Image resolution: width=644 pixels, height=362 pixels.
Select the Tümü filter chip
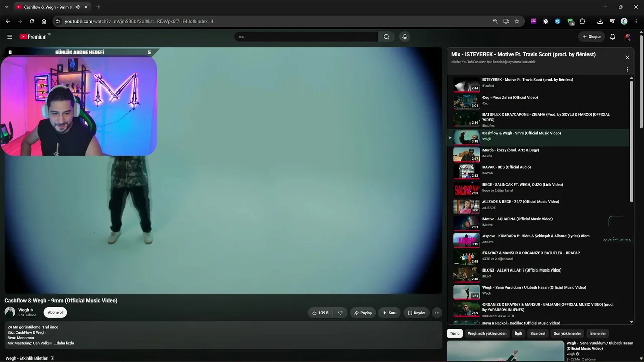tap(455, 333)
